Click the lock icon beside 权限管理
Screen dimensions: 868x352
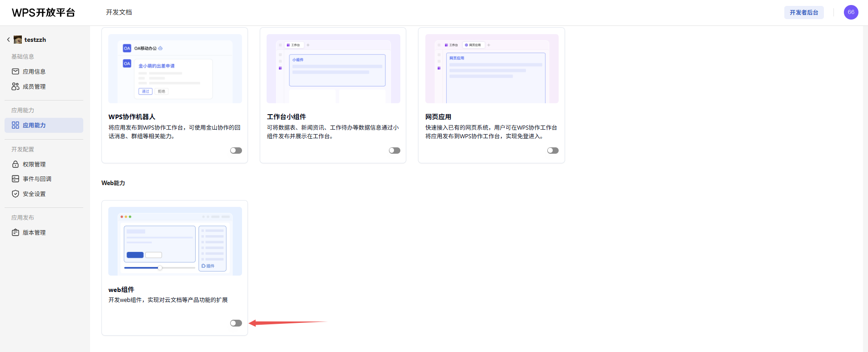pyautogui.click(x=15, y=164)
